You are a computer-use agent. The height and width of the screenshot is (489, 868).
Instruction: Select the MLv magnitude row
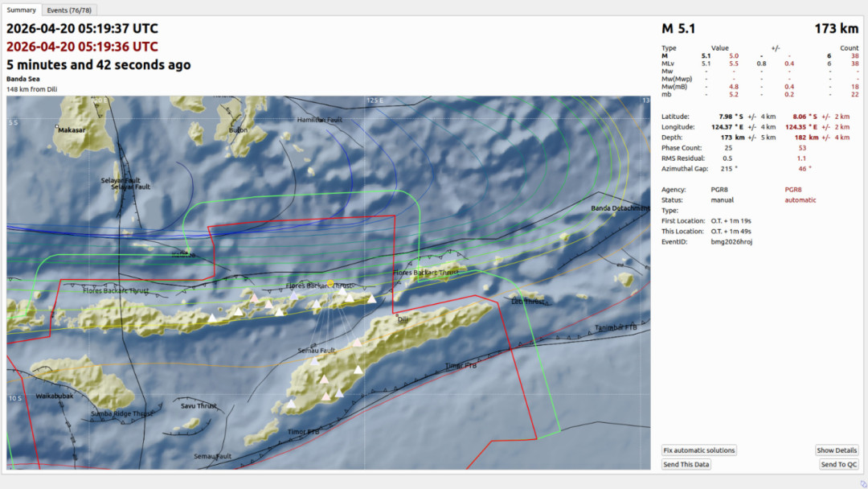coord(707,63)
